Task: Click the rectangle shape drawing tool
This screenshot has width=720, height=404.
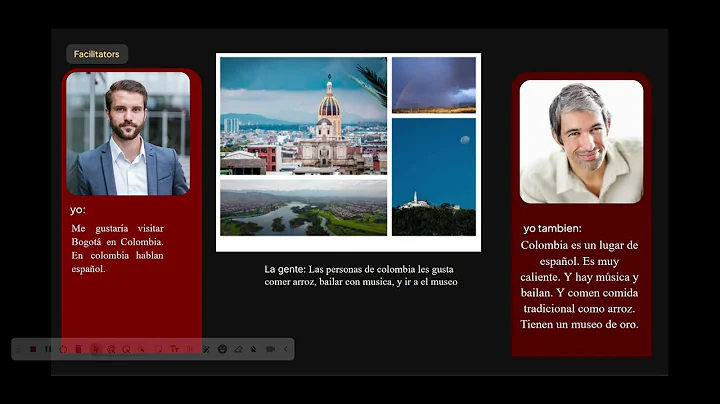Action: (x=158, y=349)
